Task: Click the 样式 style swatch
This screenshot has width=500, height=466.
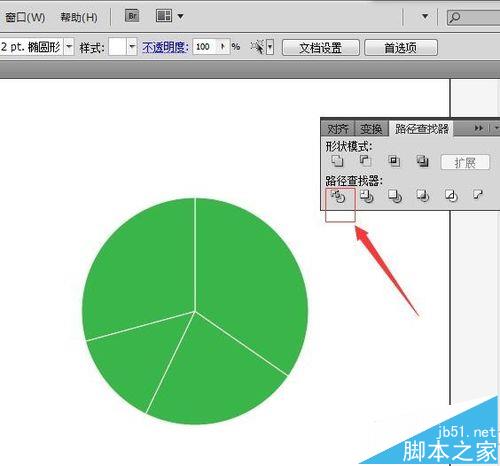Action: 118,47
